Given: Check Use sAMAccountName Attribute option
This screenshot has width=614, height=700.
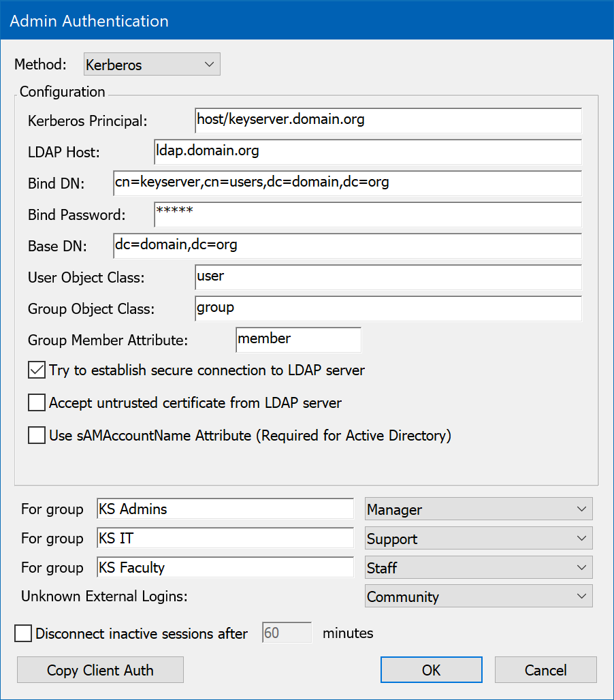Looking at the screenshot, I should [x=37, y=435].
